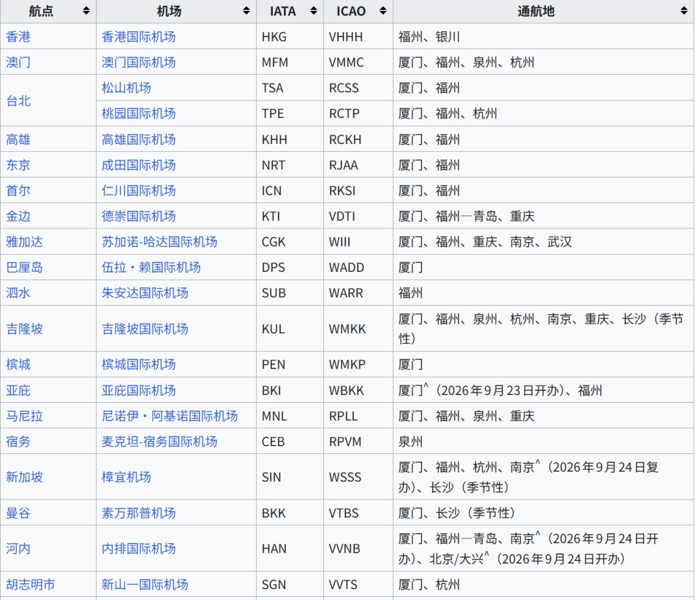Sort table by 航点 column arrows
Screen dimensions: 700x600
pyautogui.click(x=86, y=11)
